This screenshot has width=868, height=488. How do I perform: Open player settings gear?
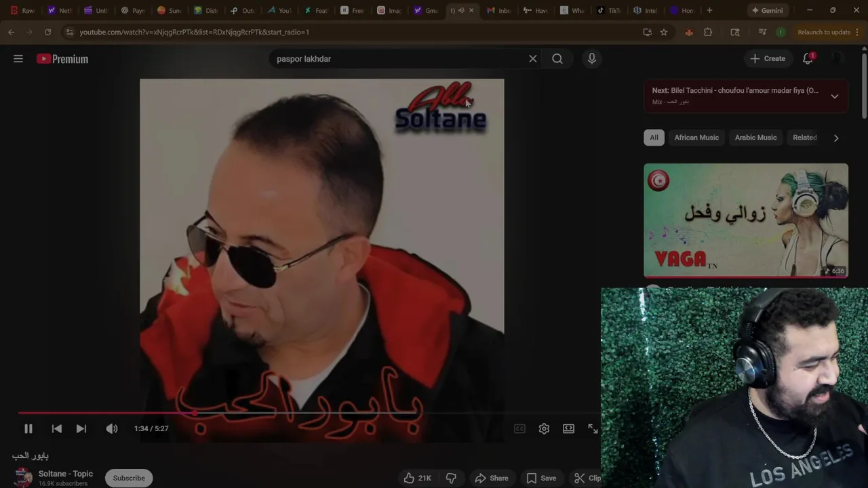click(544, 428)
